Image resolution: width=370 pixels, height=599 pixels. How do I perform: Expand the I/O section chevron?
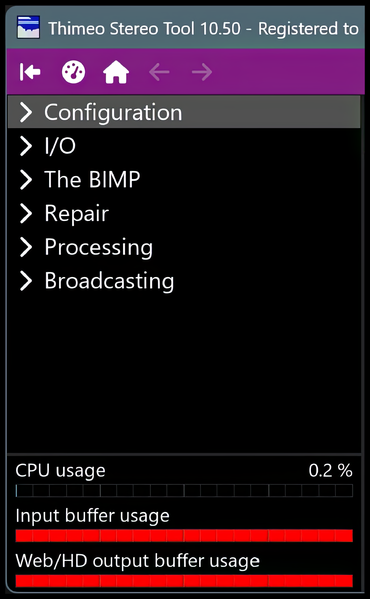click(26, 146)
